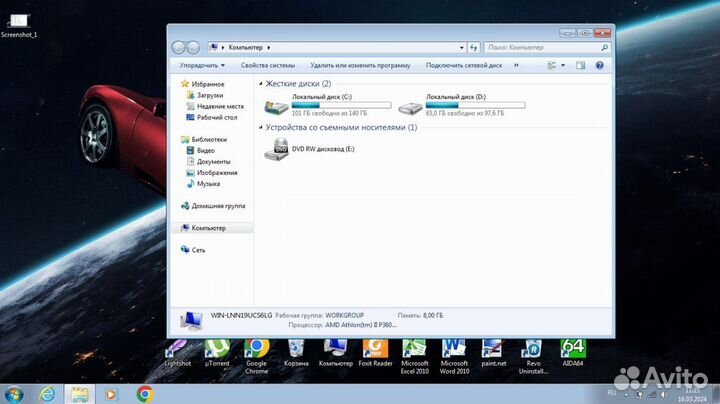Click Удалить или изменить программу
720x404 pixels.
360,65
